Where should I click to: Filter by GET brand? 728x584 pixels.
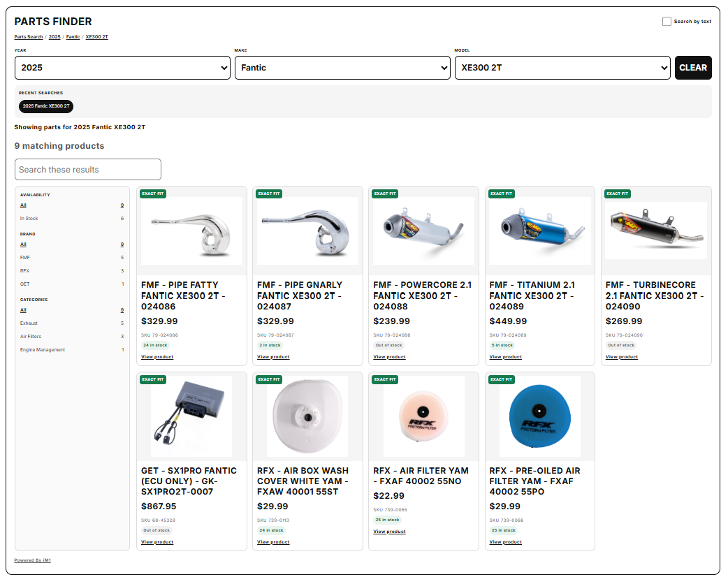pos(72,284)
